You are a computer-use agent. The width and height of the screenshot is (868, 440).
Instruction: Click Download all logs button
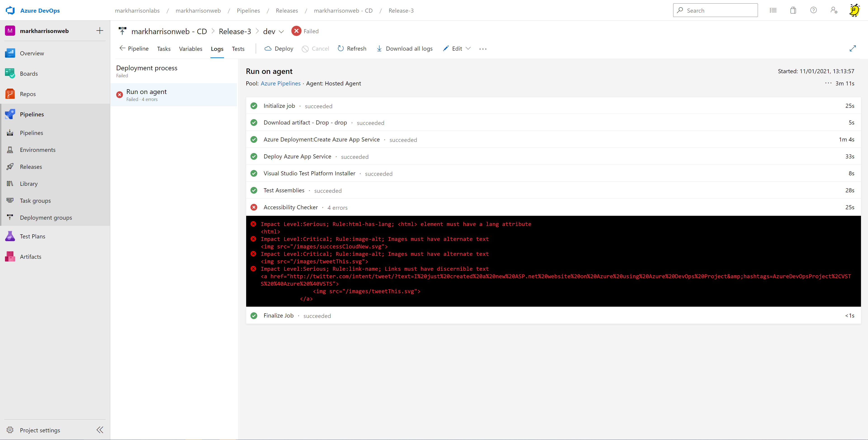tap(405, 49)
